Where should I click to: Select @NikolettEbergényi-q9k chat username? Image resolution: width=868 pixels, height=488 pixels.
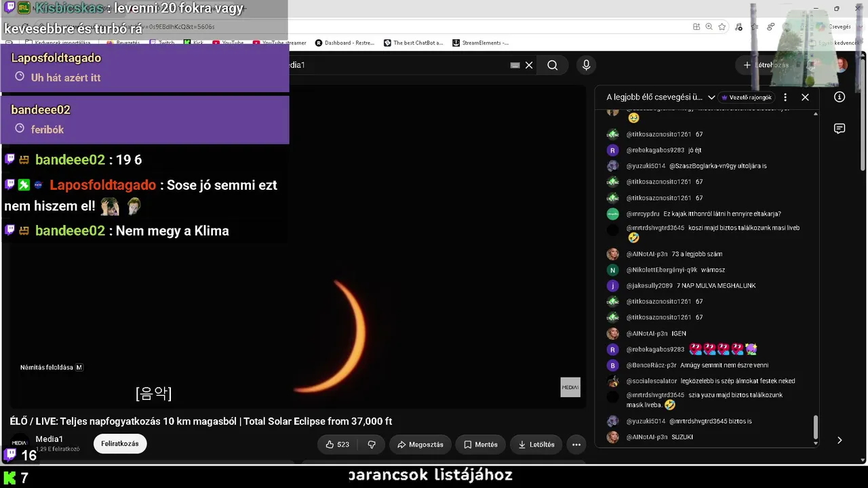point(662,270)
